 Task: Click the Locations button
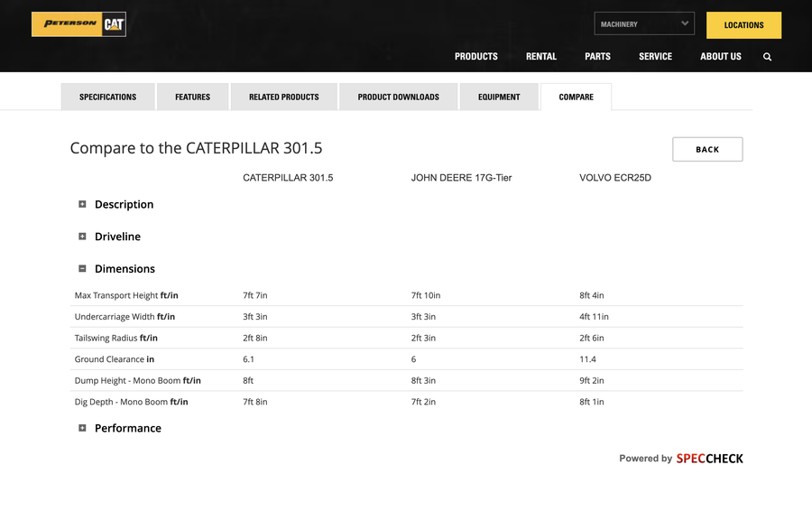pyautogui.click(x=743, y=25)
